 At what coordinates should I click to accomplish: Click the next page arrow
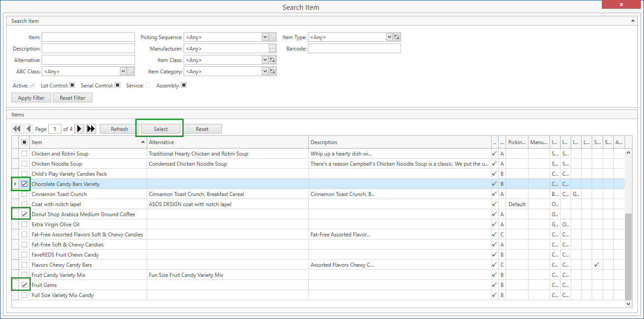click(x=79, y=128)
